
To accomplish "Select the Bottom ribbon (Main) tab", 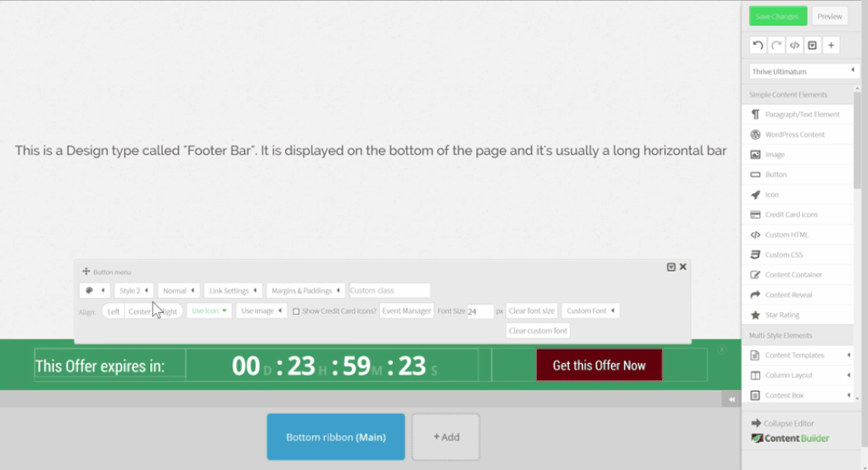I will click(335, 437).
